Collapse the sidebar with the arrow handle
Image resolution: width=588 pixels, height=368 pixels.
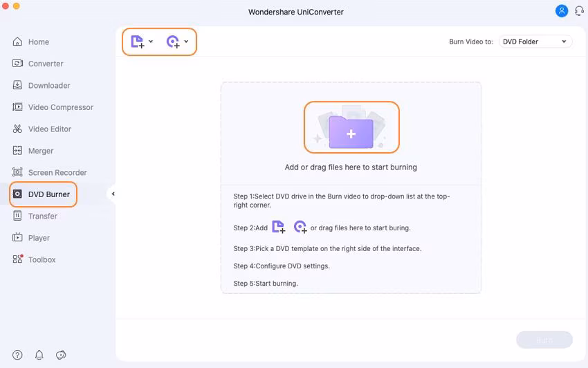coord(113,194)
